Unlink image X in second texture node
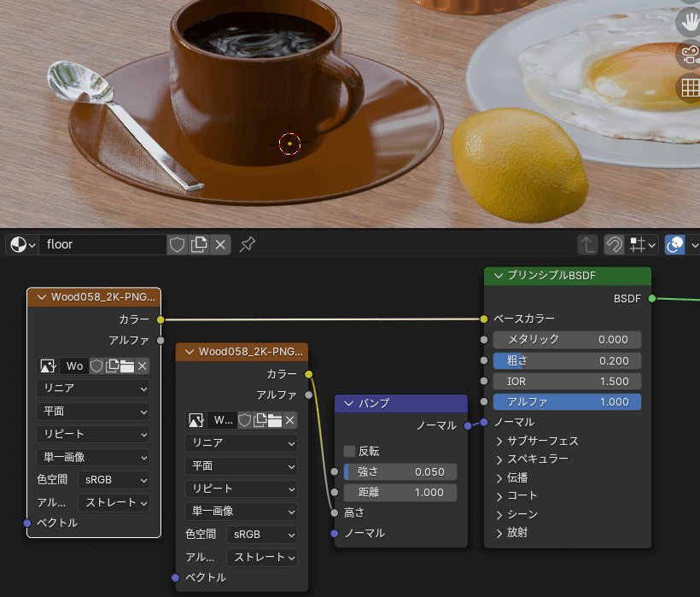This screenshot has height=597, width=700. click(290, 420)
